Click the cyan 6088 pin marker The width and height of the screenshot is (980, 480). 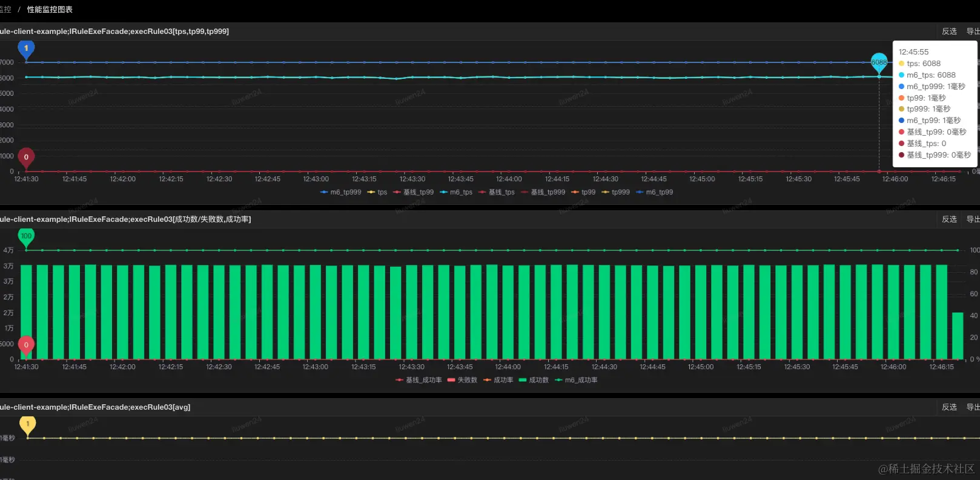[879, 62]
